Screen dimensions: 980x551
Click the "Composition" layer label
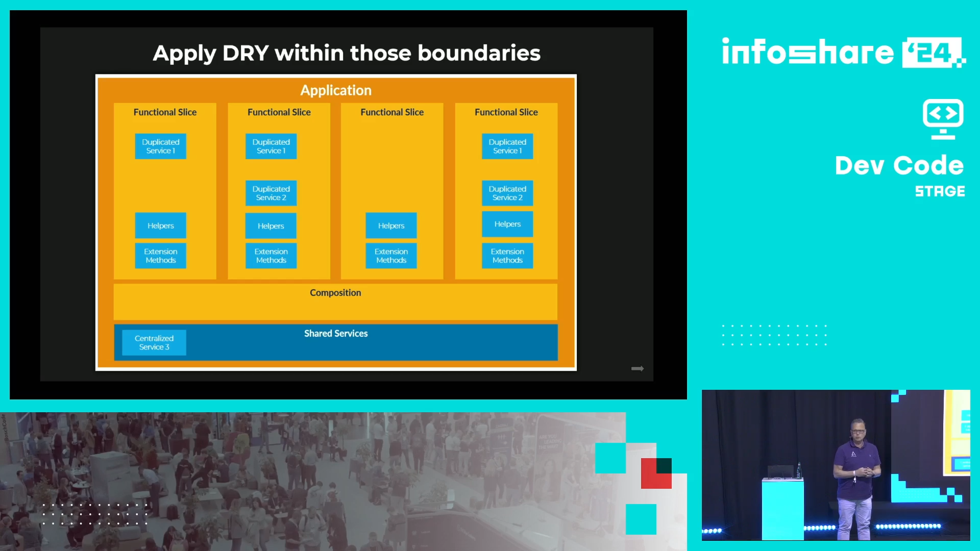(335, 293)
